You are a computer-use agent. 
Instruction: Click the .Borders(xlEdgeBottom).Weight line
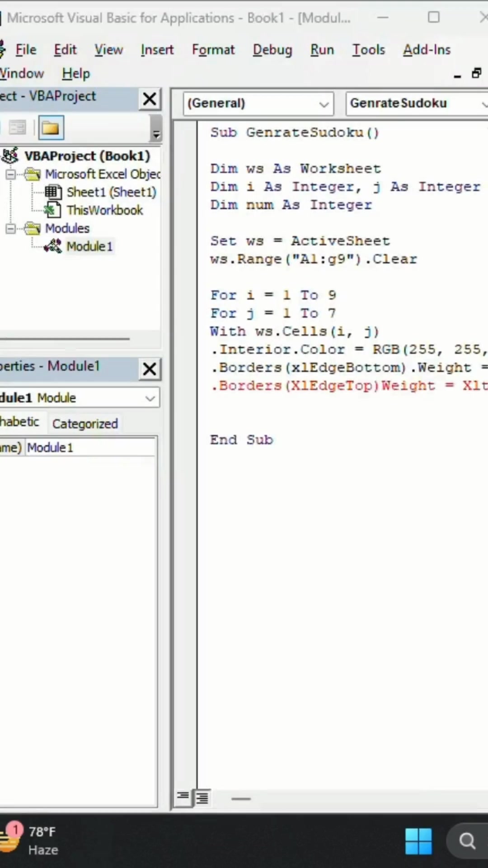coord(349,368)
